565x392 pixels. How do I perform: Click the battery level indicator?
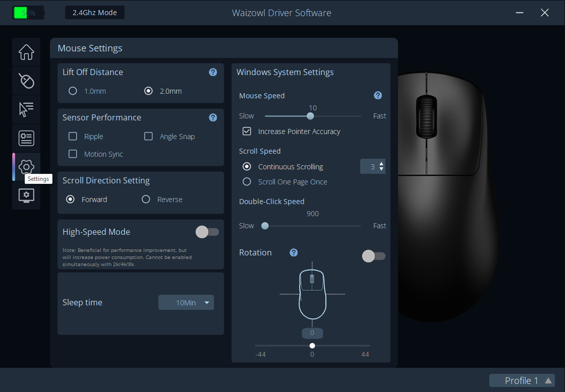pos(28,13)
